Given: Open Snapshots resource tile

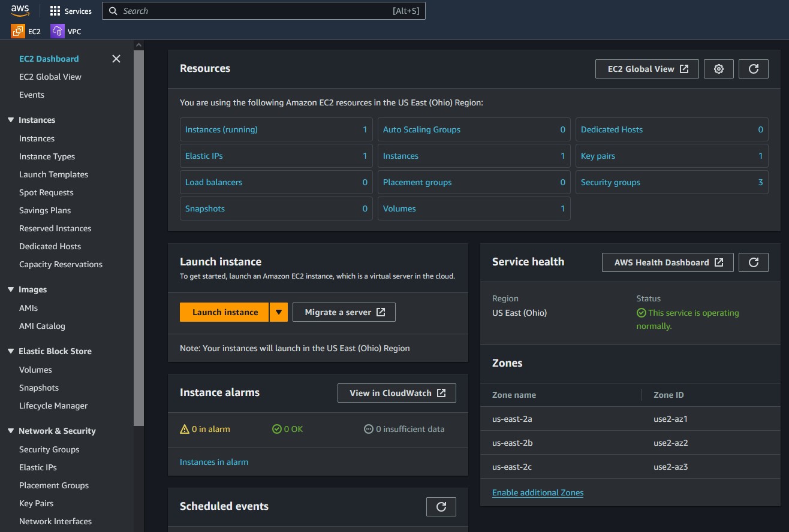Looking at the screenshot, I should click(276, 208).
